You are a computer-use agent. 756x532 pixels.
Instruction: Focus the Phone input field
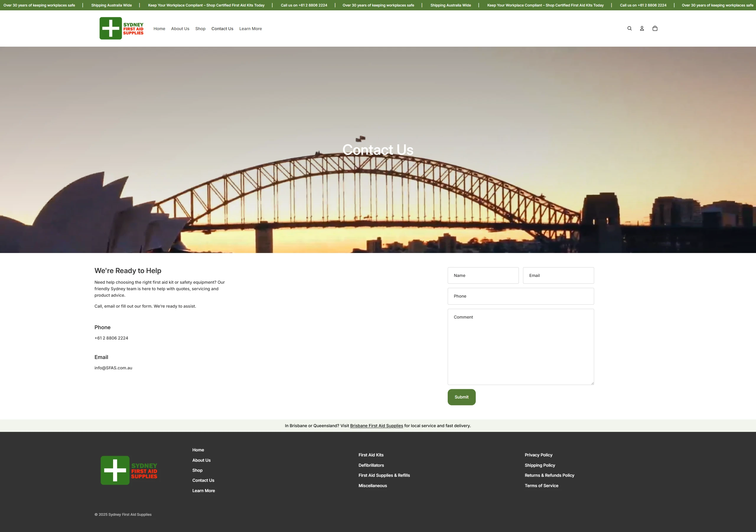point(521,296)
